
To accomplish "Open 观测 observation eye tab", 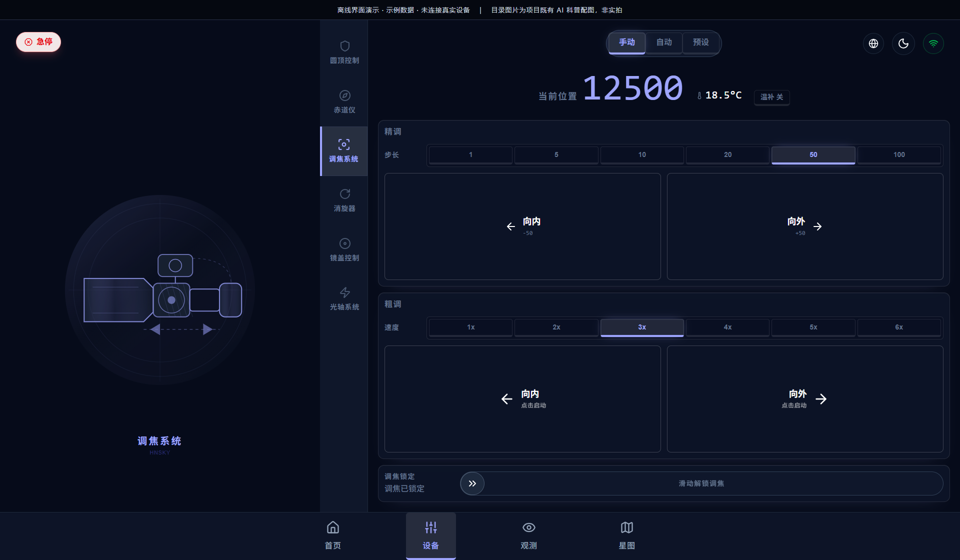I will point(529,535).
